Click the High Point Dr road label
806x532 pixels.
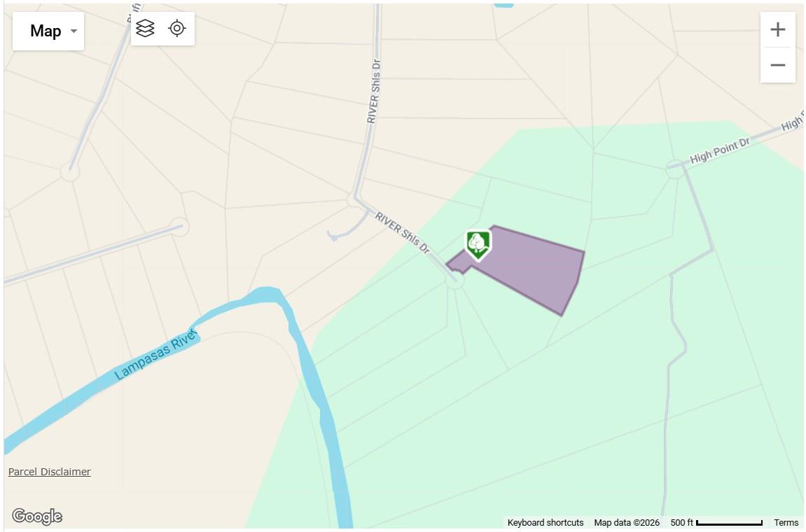pos(720,151)
